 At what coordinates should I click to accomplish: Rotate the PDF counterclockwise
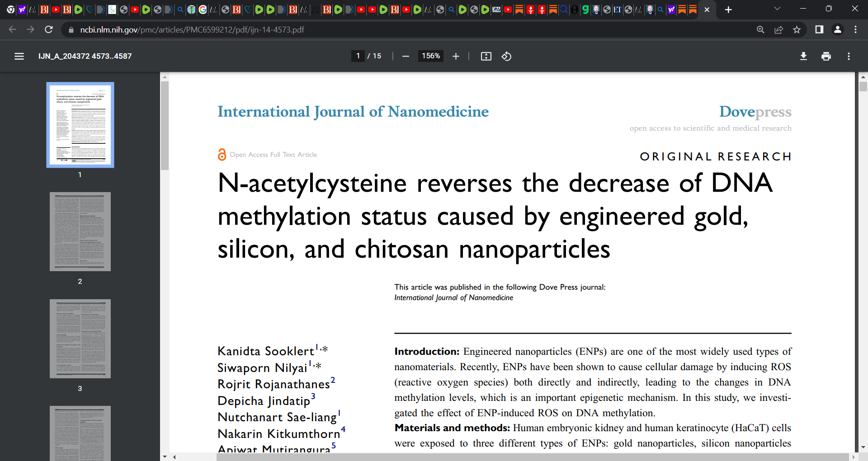coord(506,56)
